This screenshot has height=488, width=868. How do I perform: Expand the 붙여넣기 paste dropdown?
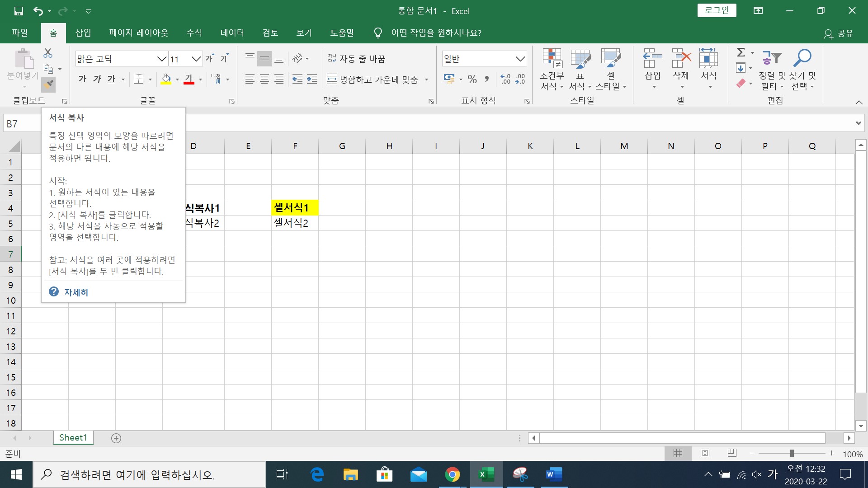click(24, 86)
